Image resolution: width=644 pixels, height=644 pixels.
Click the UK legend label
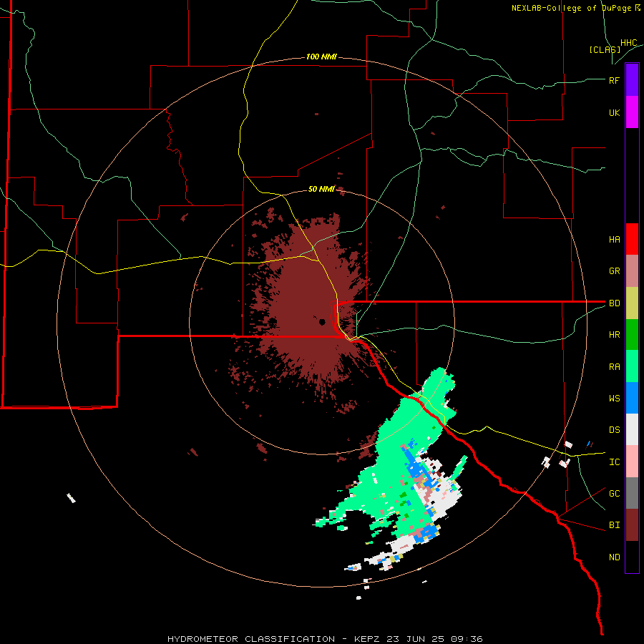[614, 113]
